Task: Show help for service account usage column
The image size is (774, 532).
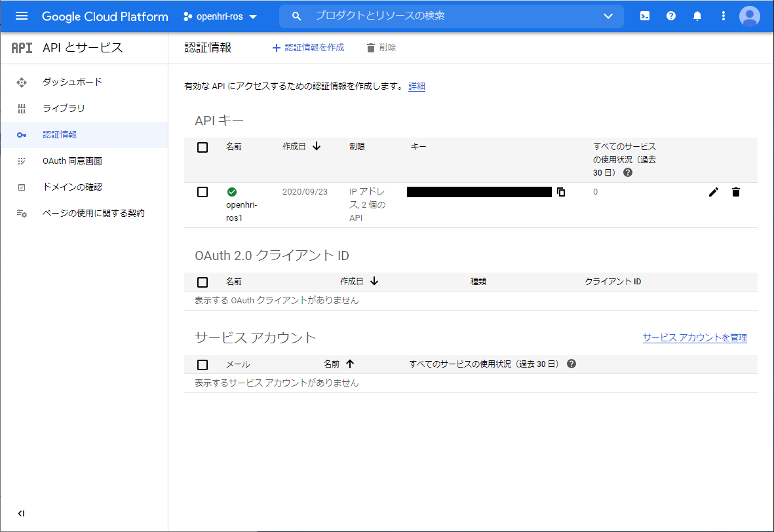Action: tap(571, 364)
